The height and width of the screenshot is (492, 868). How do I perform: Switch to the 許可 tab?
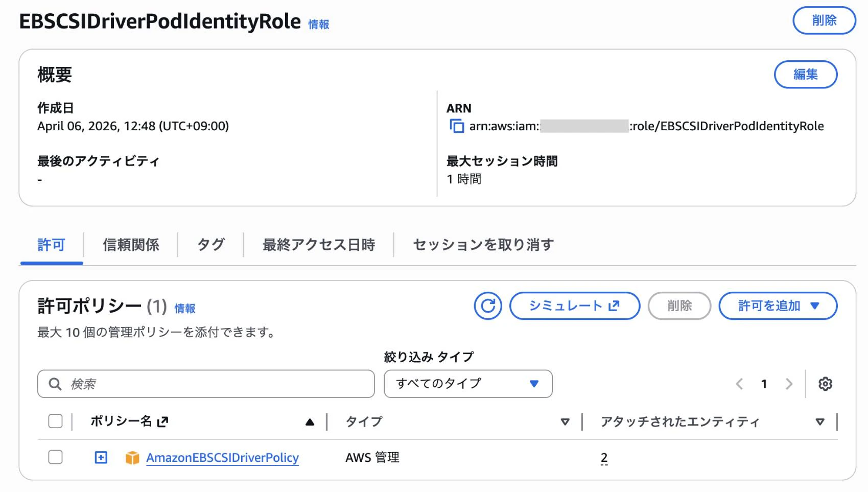coord(52,245)
